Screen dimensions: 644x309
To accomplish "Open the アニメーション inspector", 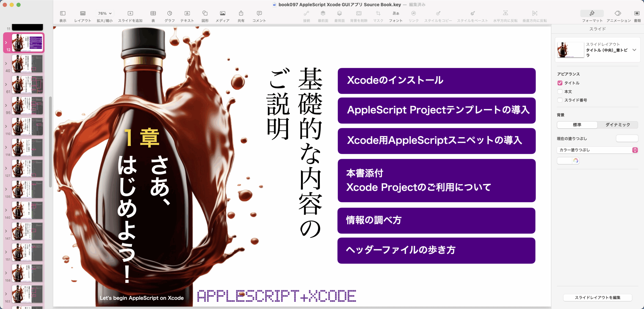I will coord(618,13).
